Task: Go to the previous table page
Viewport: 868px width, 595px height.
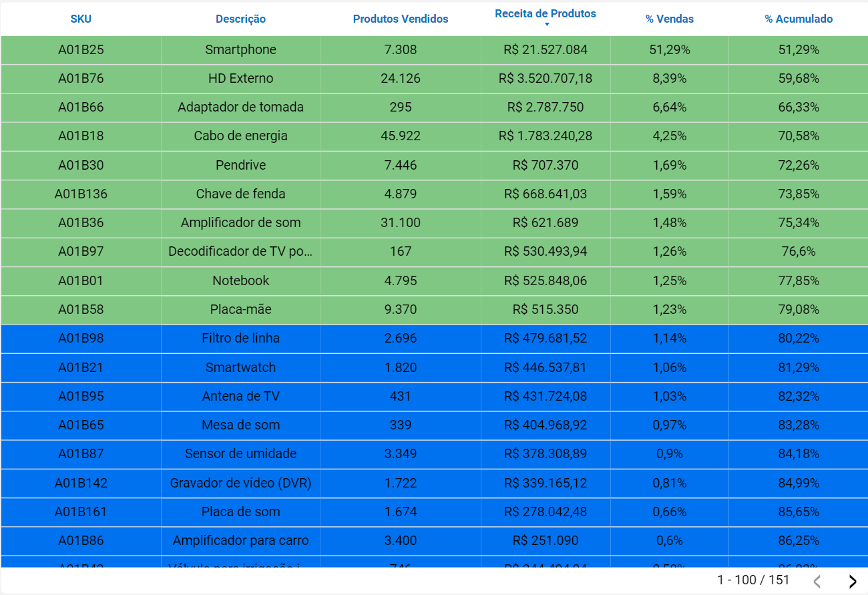Action: tap(817, 581)
